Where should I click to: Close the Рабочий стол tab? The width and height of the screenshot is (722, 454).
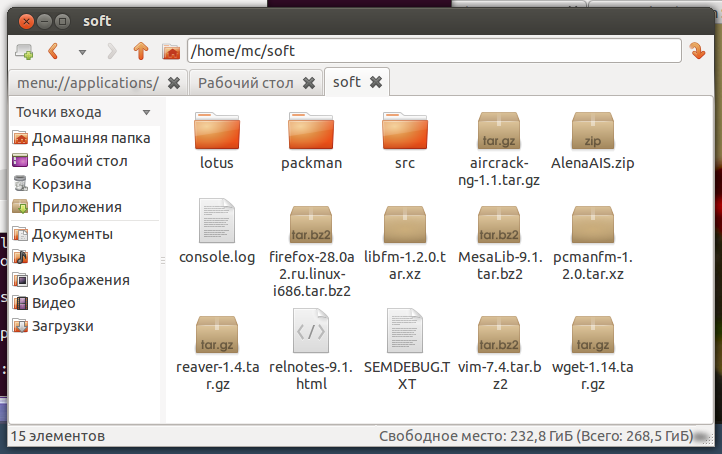point(309,83)
